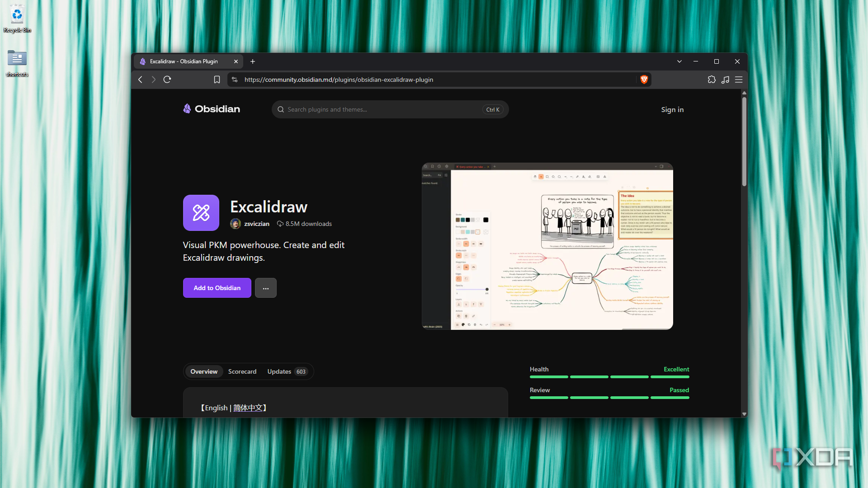
Task: Open site information icon in address bar
Action: [x=234, y=80]
